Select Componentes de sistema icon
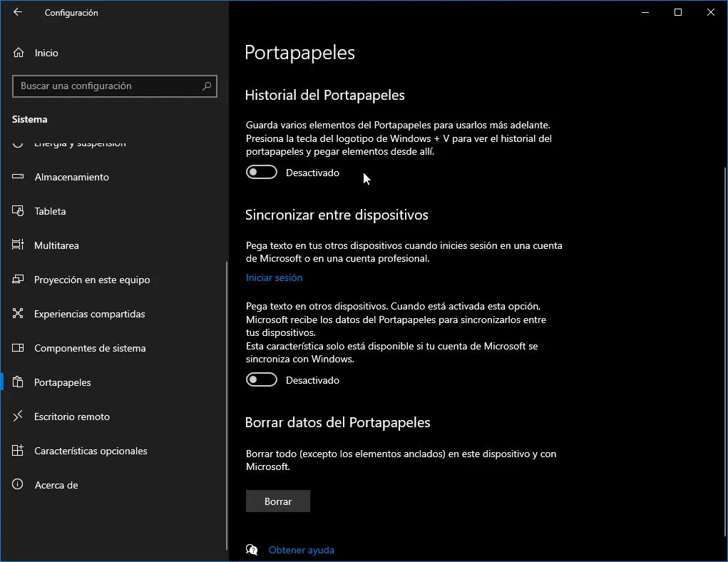This screenshot has width=728, height=562. click(x=18, y=348)
